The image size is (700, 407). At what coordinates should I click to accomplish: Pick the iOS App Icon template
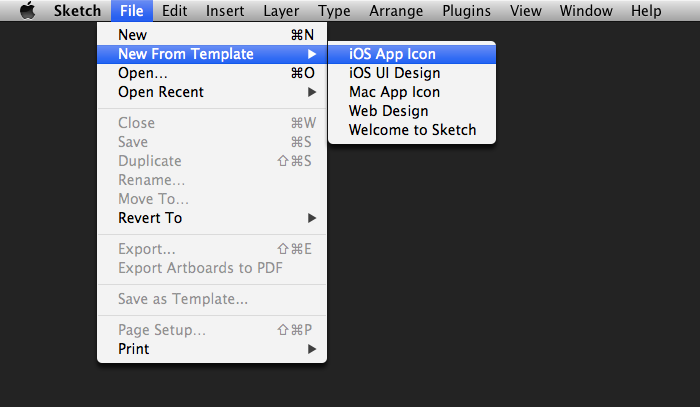[412, 54]
